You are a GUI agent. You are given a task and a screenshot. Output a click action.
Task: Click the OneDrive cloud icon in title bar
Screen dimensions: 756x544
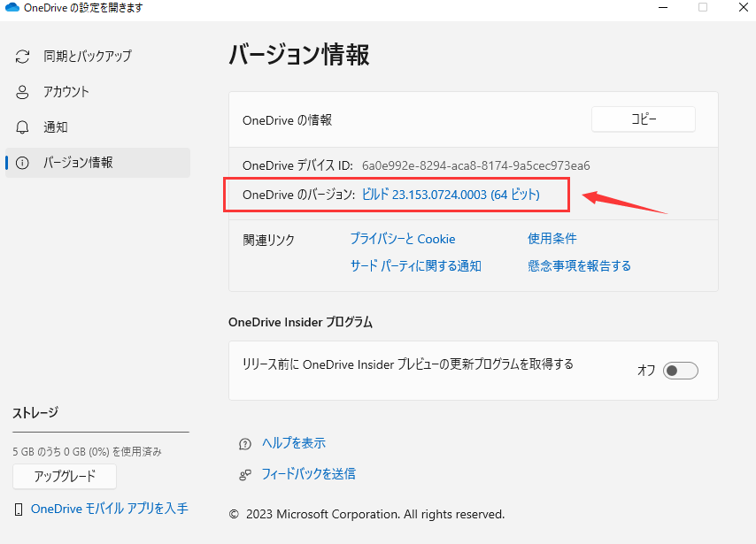(12, 8)
